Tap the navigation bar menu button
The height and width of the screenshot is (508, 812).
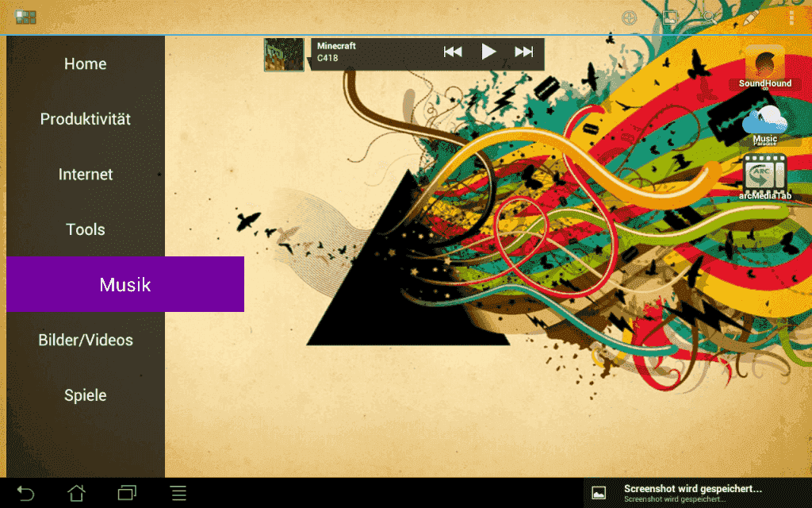[178, 493]
